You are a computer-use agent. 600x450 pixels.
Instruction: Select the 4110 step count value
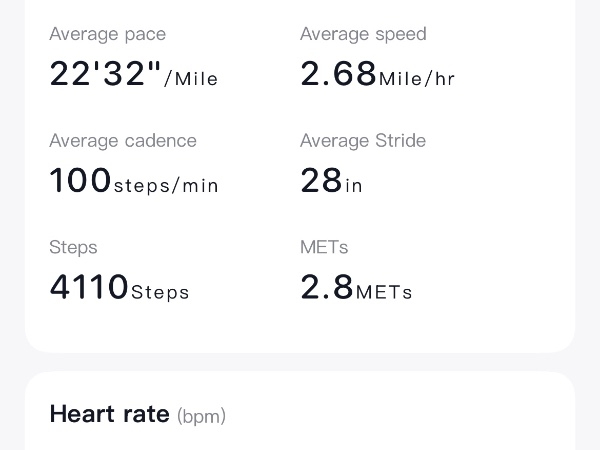[x=89, y=288]
